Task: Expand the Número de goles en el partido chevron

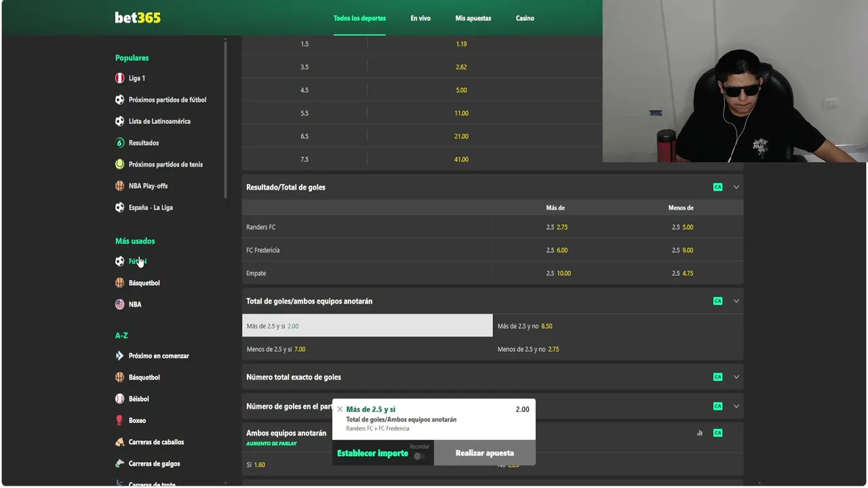Action: (736, 407)
